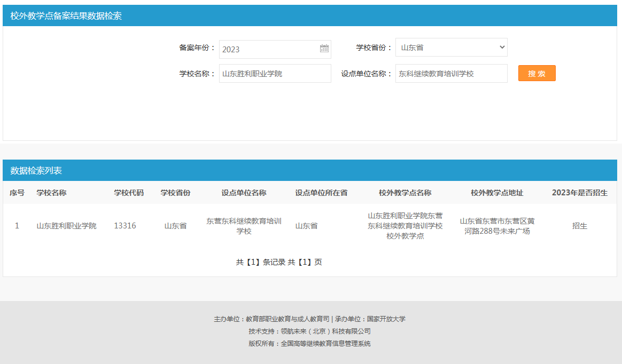Click the 学校代码 column header
This screenshot has width=622, height=364.
[x=129, y=193]
